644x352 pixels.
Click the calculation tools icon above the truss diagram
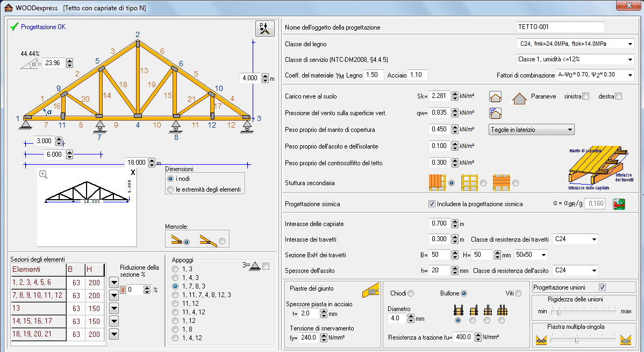[264, 29]
